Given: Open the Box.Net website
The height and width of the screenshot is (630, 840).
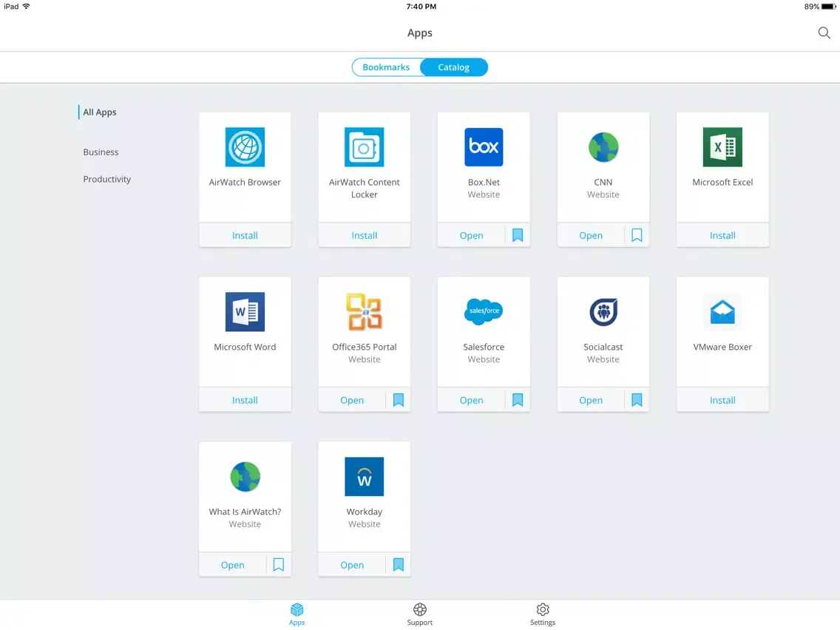Looking at the screenshot, I should (x=472, y=235).
